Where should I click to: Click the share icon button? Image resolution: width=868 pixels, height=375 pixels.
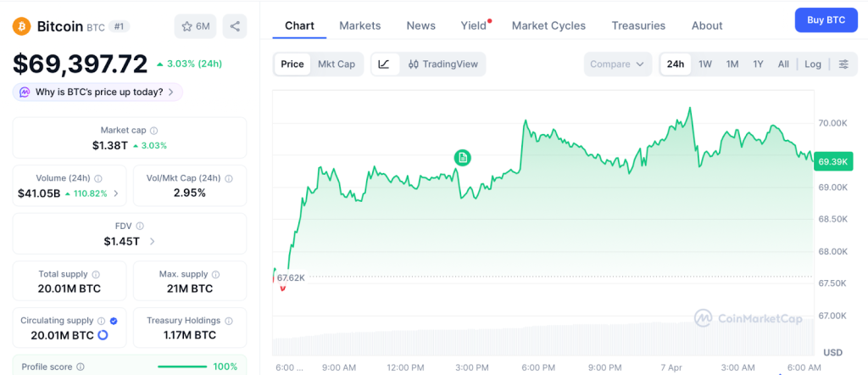point(235,26)
